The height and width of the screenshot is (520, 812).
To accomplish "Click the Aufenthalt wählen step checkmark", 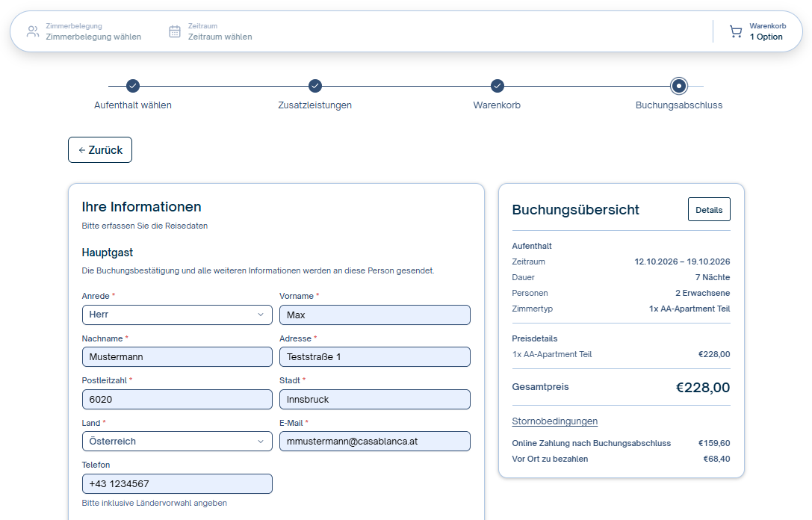I will tap(133, 86).
